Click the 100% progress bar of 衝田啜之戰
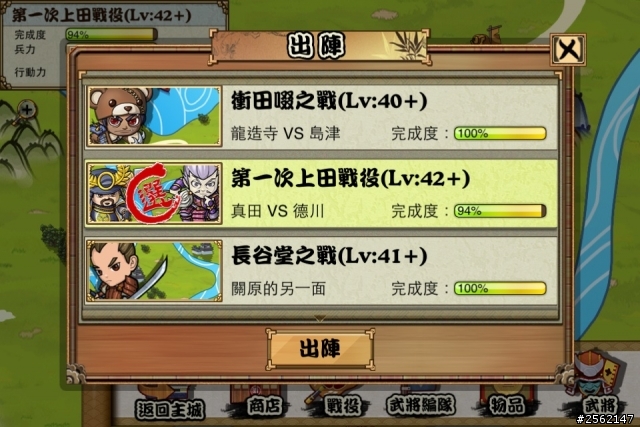This screenshot has width=640, height=427. tap(500, 133)
